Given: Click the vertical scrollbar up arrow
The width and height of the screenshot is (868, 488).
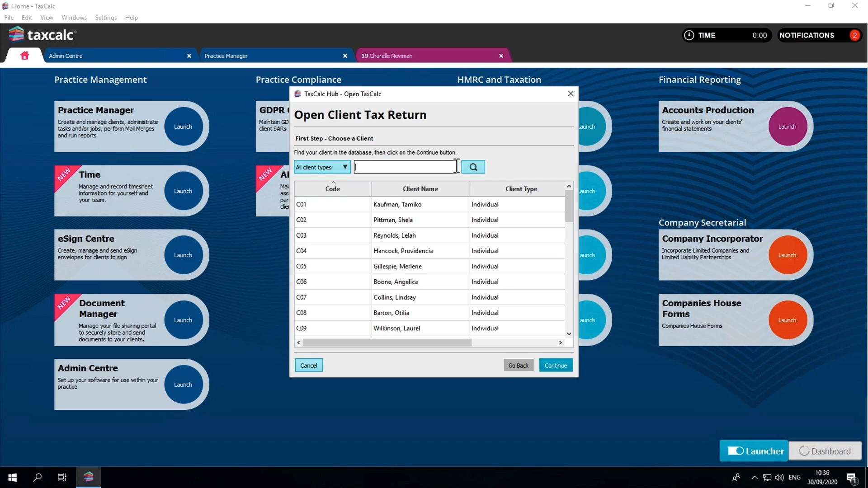Looking at the screenshot, I should click(569, 186).
